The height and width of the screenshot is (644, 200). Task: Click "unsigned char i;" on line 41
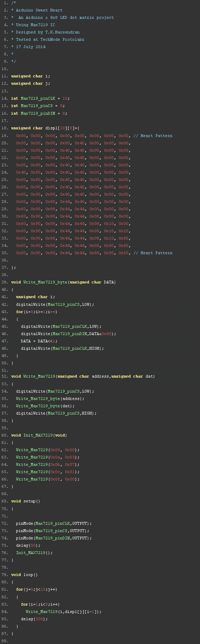pyautogui.click(x=36, y=297)
